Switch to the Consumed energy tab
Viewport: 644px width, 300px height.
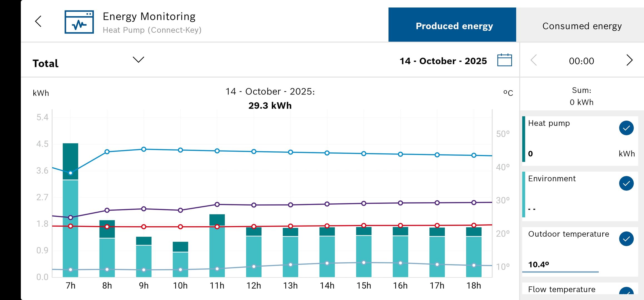point(582,26)
